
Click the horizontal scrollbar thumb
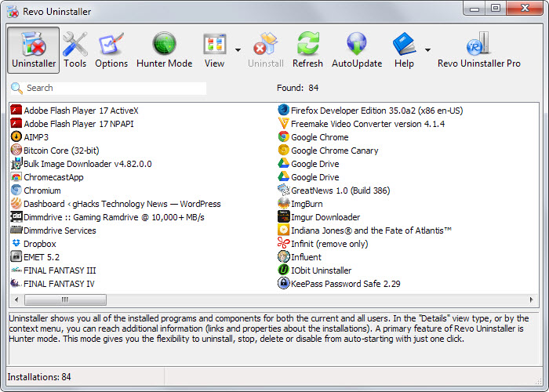pos(65,299)
